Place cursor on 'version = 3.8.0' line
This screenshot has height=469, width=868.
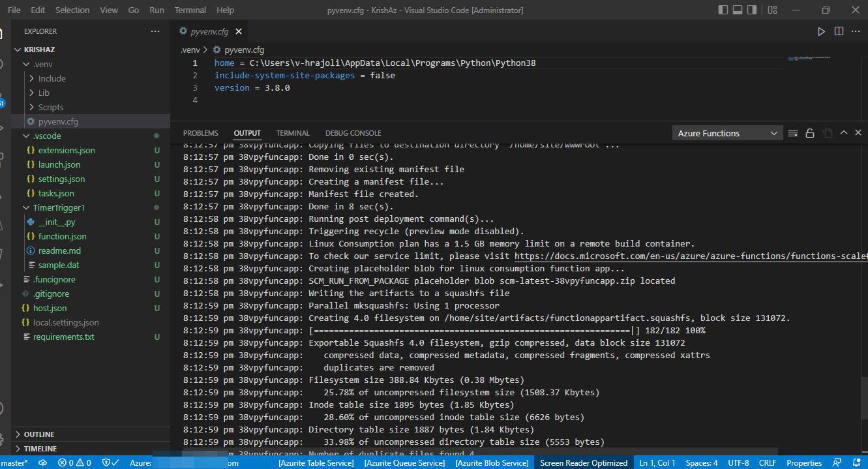(252, 87)
